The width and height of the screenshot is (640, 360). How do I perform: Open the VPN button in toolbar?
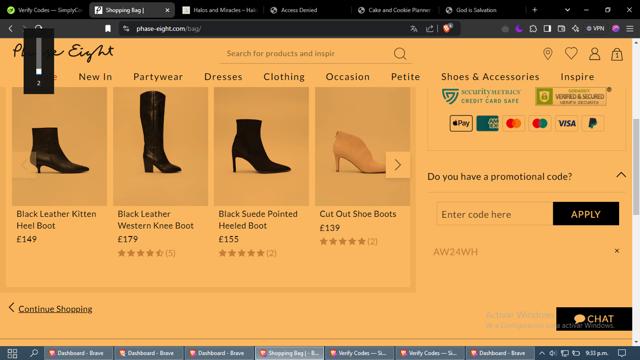click(x=596, y=29)
